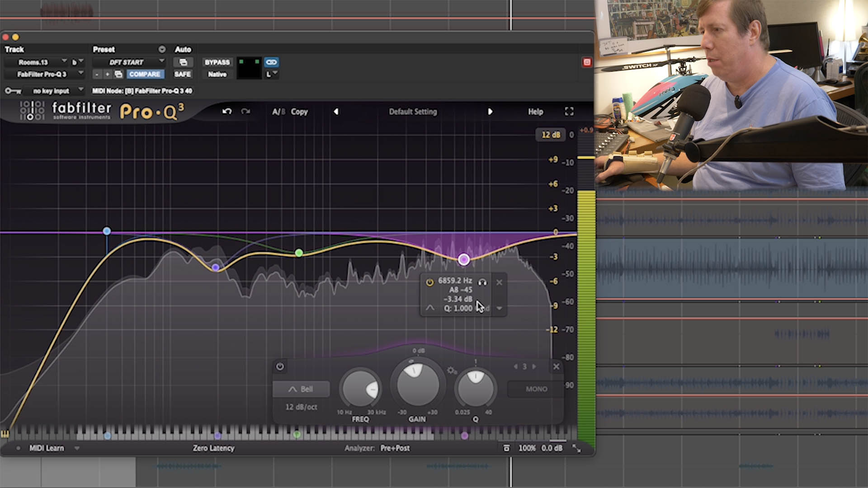Viewport: 868px width, 488px height.
Task: Click the 6859.2 Hz frequency value
Action: click(x=455, y=281)
